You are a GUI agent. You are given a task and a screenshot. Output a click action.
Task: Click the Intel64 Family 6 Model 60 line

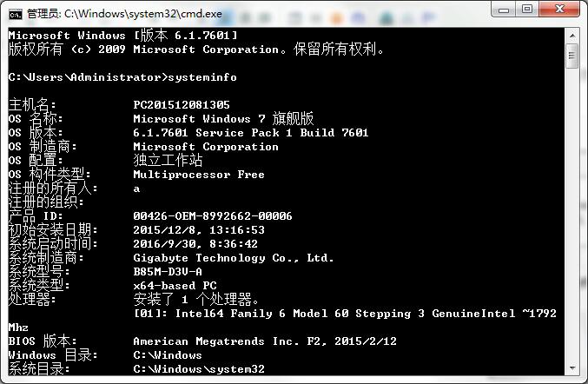345,313
